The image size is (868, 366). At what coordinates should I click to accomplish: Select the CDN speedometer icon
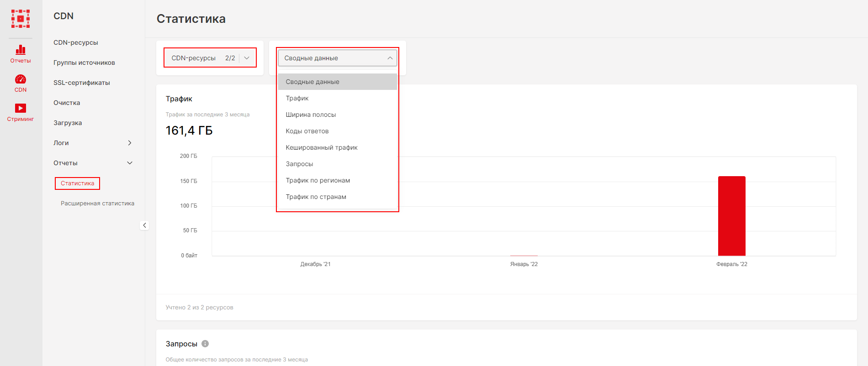pos(21,79)
